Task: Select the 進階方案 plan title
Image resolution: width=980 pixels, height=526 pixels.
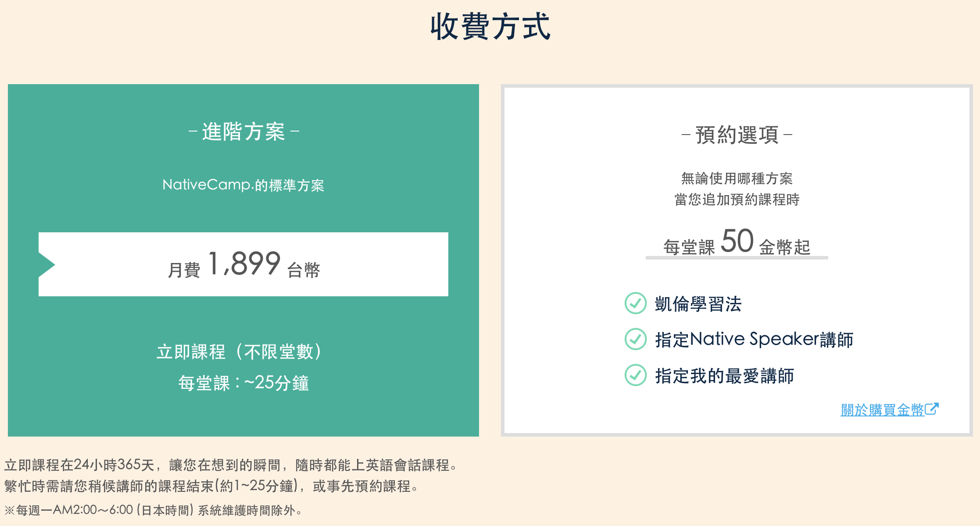Action: pos(243,132)
